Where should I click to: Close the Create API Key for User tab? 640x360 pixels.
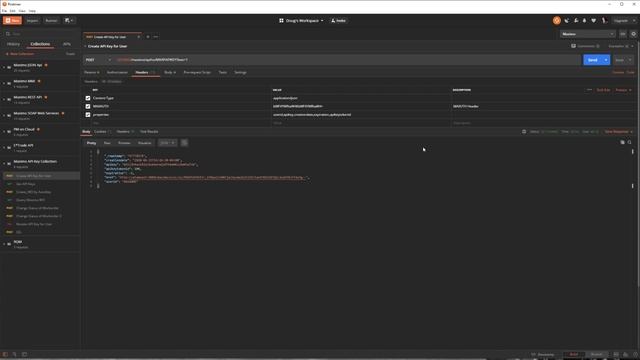click(x=138, y=37)
